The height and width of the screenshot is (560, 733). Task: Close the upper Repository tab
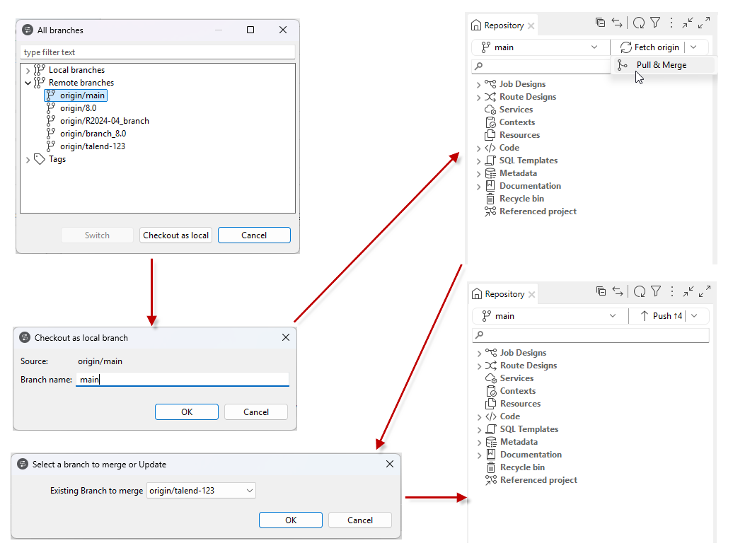(x=531, y=25)
